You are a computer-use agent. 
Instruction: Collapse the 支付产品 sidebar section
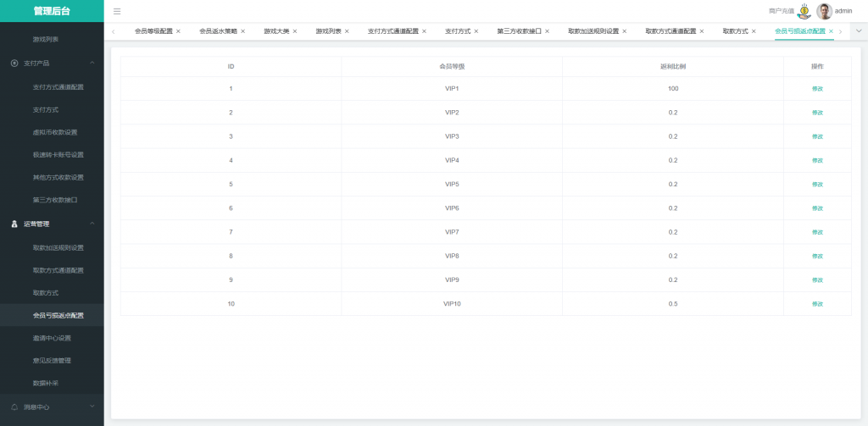(92, 64)
